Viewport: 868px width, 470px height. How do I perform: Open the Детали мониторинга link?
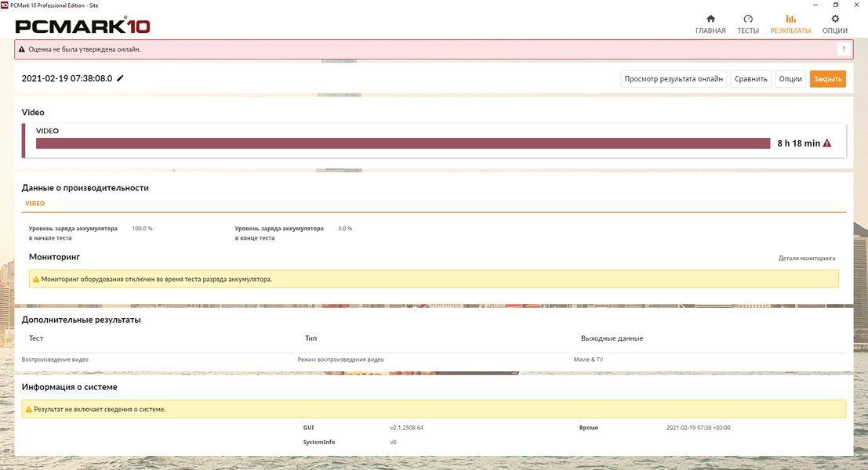(807, 258)
